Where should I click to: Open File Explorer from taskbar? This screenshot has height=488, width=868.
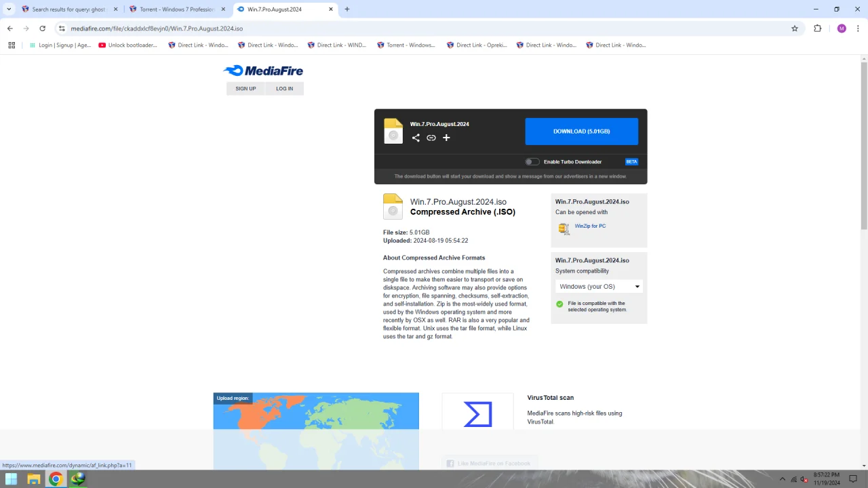point(33,479)
